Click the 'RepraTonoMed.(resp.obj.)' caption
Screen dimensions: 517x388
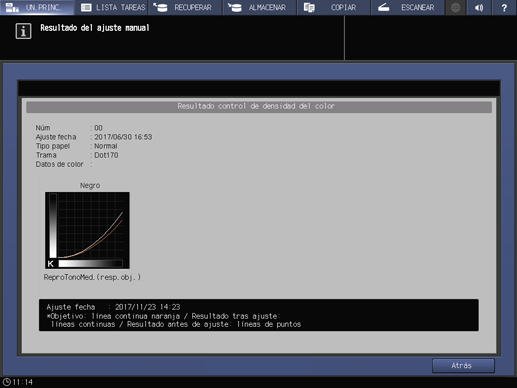(92, 277)
